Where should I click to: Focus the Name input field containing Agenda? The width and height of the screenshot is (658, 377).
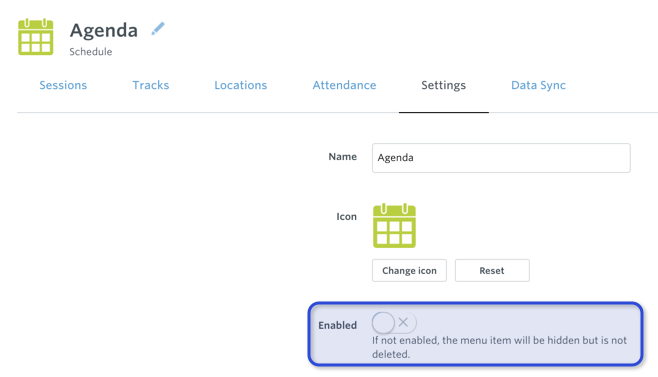coord(501,158)
